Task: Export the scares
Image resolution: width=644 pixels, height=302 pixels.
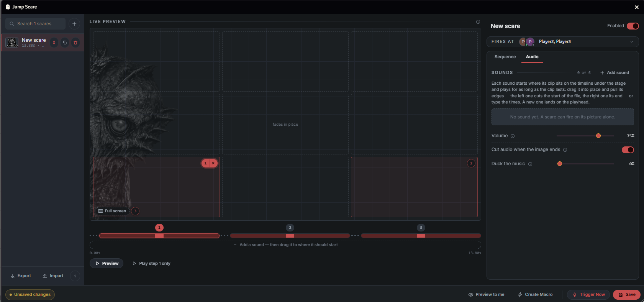Action: (x=21, y=276)
